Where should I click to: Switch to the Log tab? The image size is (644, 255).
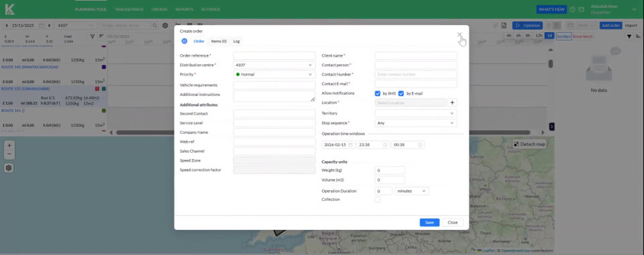tap(236, 41)
